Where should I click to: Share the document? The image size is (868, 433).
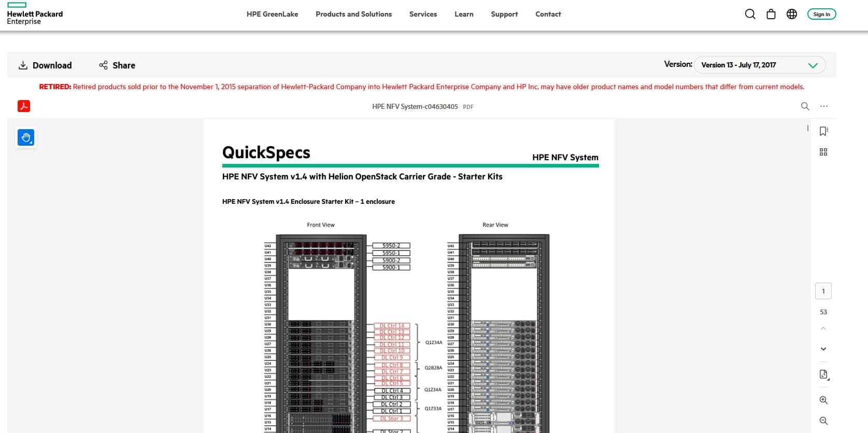pyautogui.click(x=117, y=65)
